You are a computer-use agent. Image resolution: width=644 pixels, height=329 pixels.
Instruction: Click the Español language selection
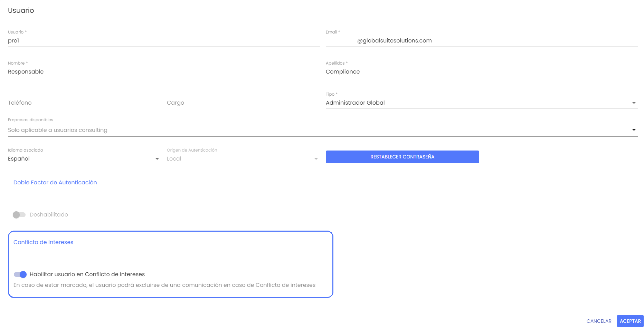[x=19, y=159]
